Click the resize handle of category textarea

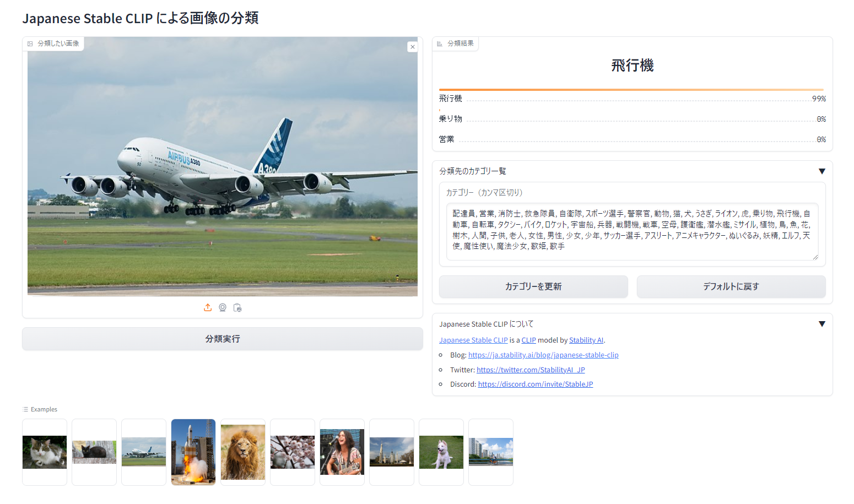pyautogui.click(x=815, y=257)
